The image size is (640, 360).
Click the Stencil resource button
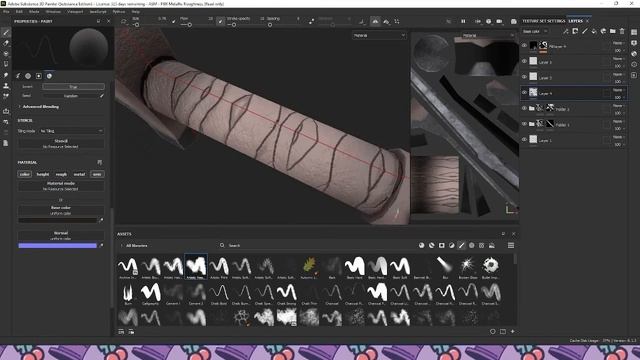coord(61,143)
